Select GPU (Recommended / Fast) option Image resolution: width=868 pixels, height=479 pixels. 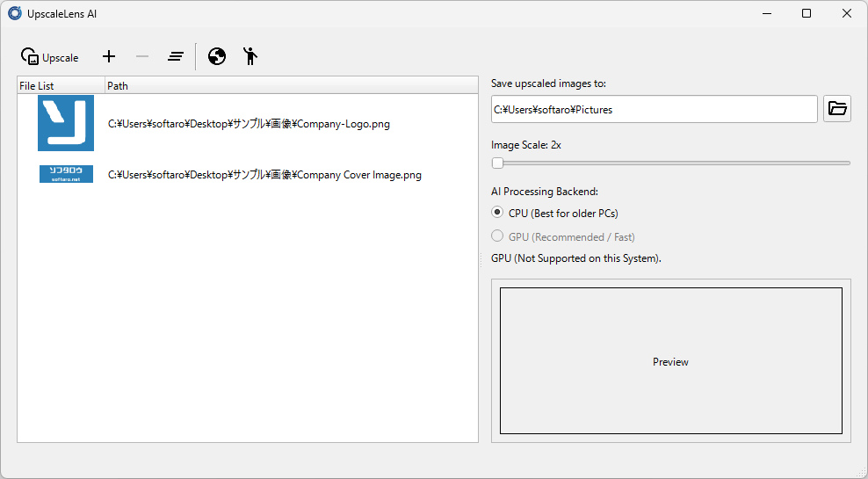pyautogui.click(x=498, y=236)
